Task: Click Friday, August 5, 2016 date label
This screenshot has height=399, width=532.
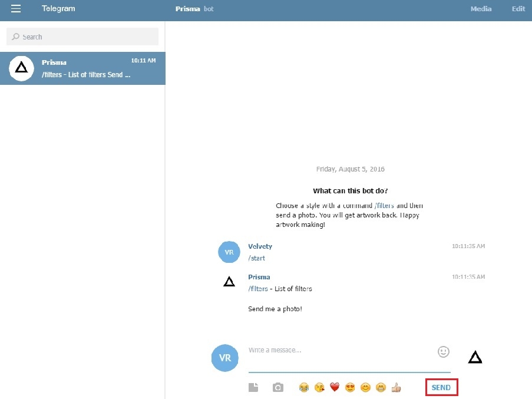Action: click(x=351, y=169)
